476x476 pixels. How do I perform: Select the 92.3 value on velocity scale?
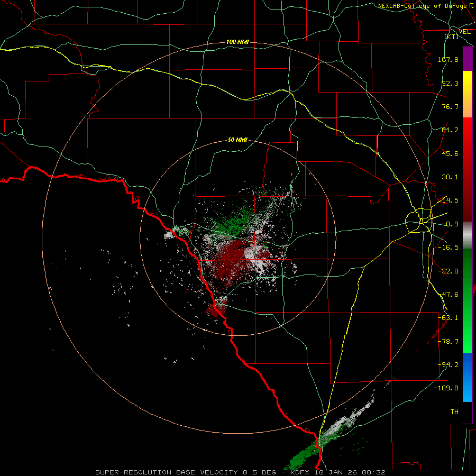(450, 83)
